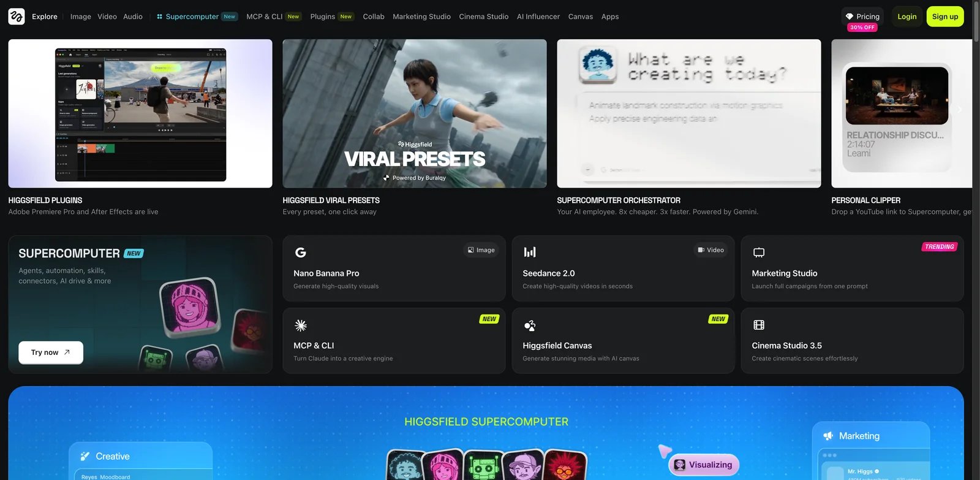Open Marketing Studio in the navigation bar

pyautogui.click(x=421, y=17)
